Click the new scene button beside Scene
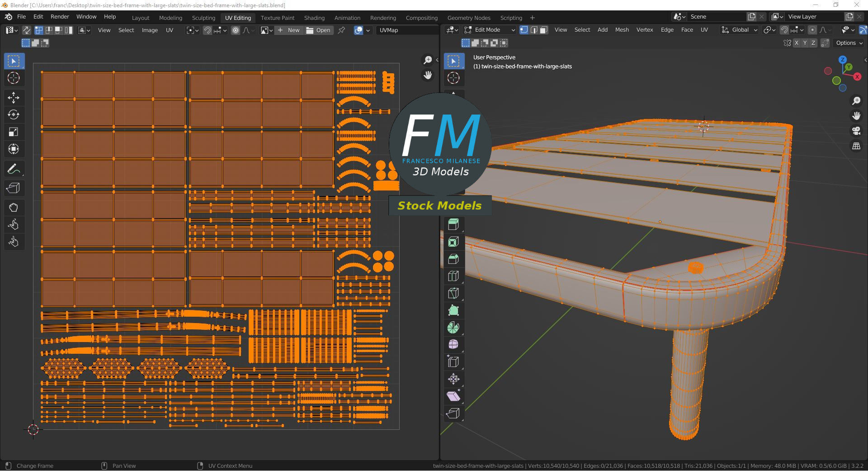Image resolution: width=868 pixels, height=471 pixels. point(752,17)
